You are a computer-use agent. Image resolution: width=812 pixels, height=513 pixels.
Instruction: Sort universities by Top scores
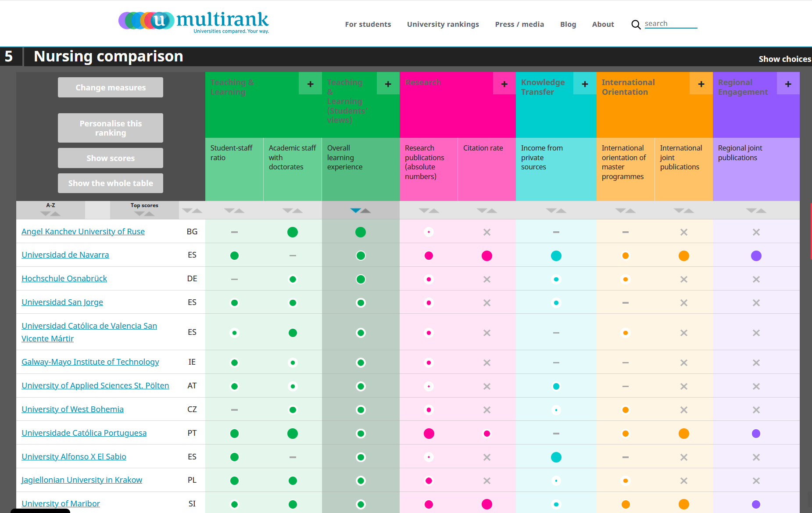pyautogui.click(x=144, y=210)
